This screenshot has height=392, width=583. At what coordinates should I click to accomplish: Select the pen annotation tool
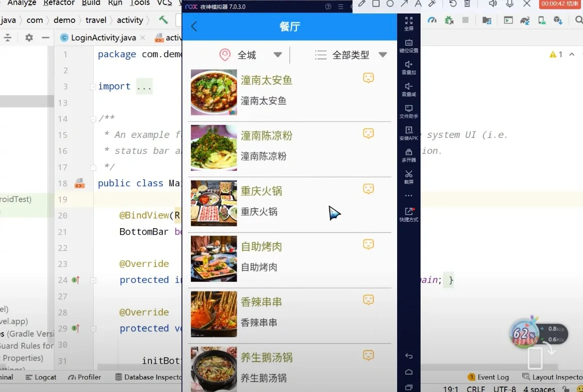pos(361,4)
